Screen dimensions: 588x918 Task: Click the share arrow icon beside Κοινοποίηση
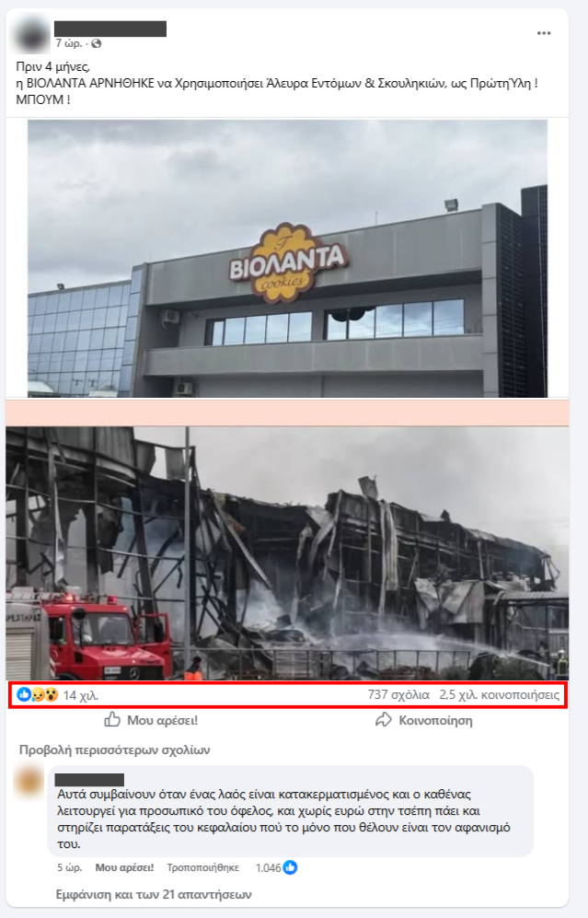pos(383,719)
